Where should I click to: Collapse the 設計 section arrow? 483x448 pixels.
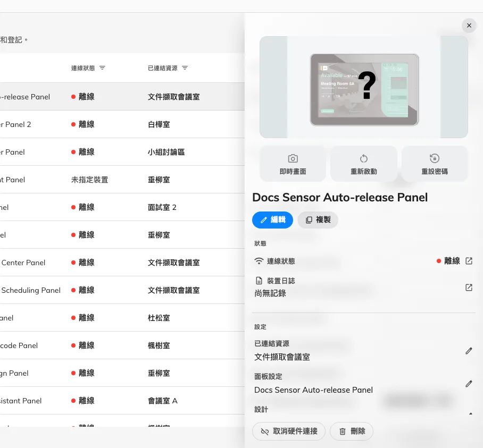[470, 413]
